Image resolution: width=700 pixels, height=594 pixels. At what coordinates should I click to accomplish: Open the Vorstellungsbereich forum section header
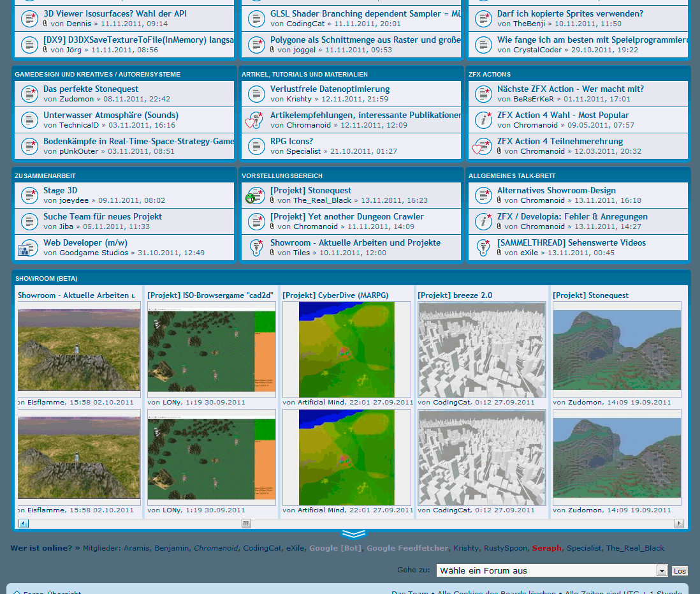point(282,175)
